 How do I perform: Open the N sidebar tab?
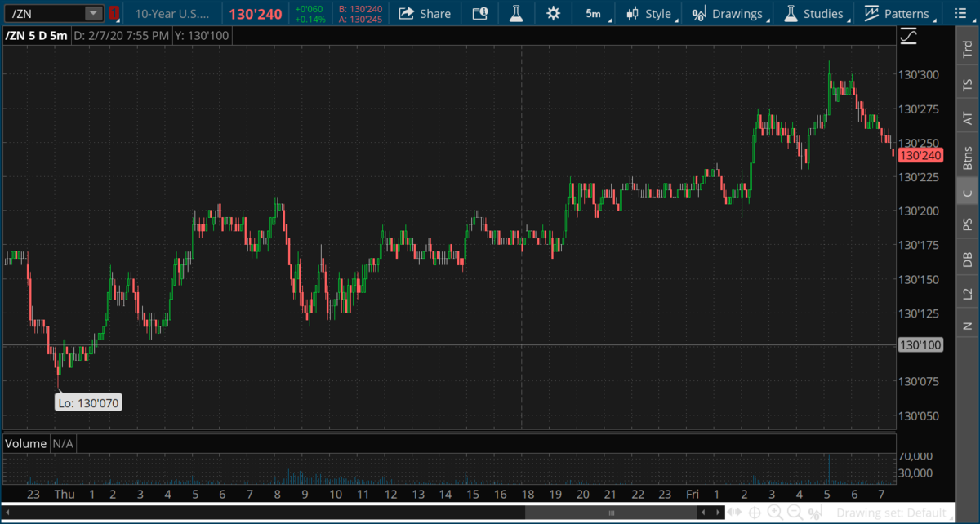coord(967,326)
